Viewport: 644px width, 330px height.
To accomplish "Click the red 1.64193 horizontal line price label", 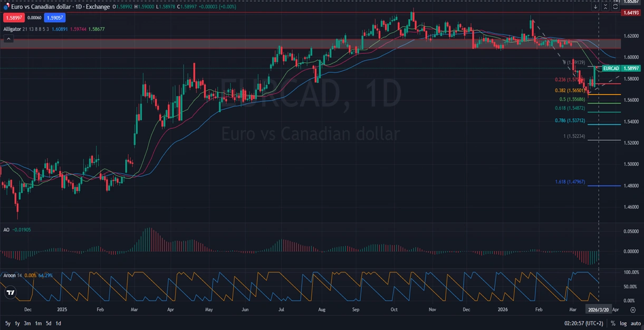I will tap(631, 13).
